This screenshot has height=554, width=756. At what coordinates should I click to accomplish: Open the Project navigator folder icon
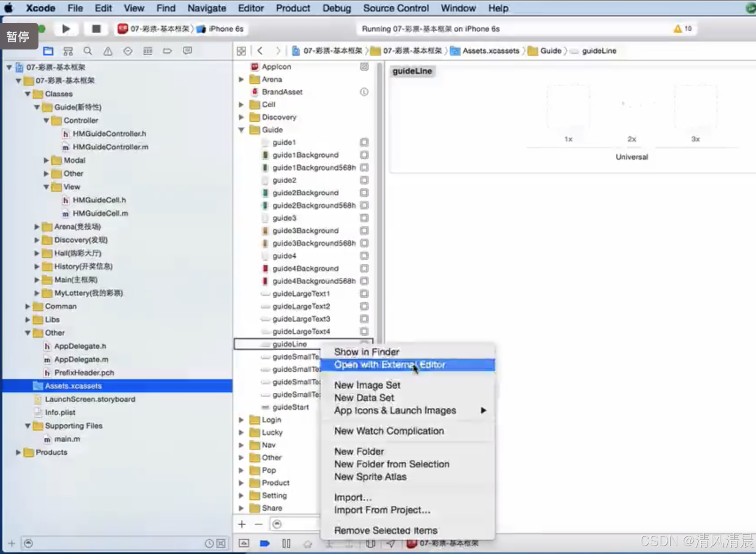[x=48, y=51]
